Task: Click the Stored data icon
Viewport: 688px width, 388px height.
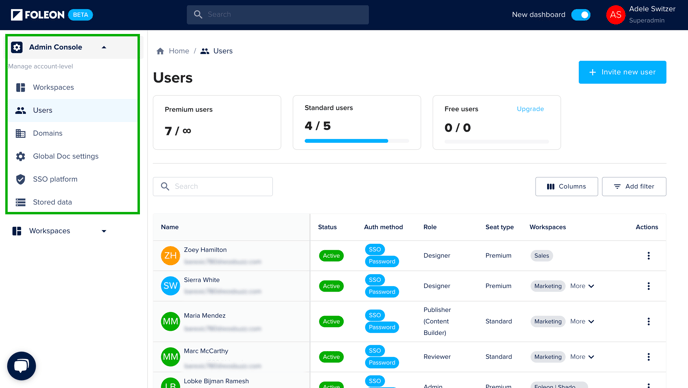Action: 21,202
